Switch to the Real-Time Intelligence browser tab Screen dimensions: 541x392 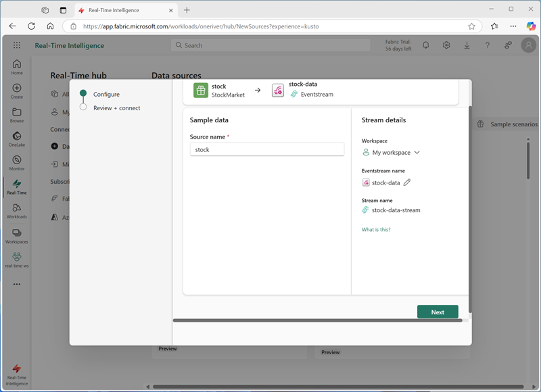point(126,10)
